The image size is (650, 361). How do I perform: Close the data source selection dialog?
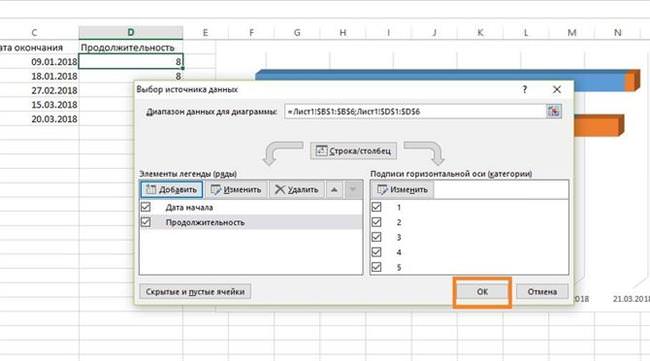(557, 90)
